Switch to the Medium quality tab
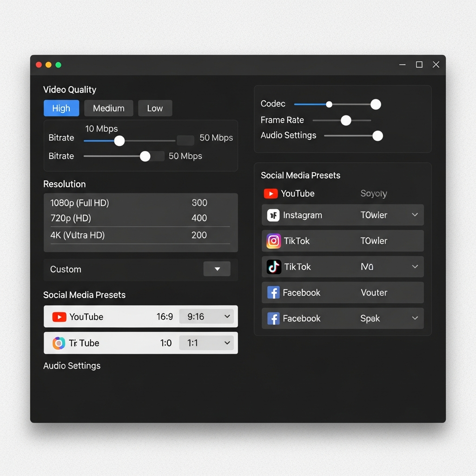The image size is (476, 476). [108, 108]
